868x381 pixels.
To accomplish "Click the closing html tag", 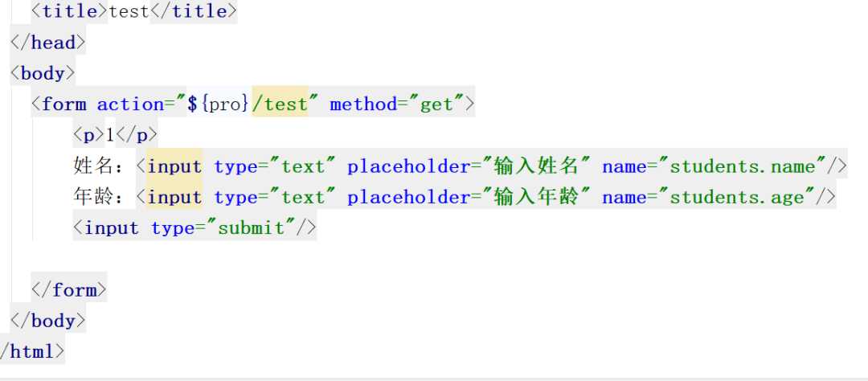I will tap(32, 351).
